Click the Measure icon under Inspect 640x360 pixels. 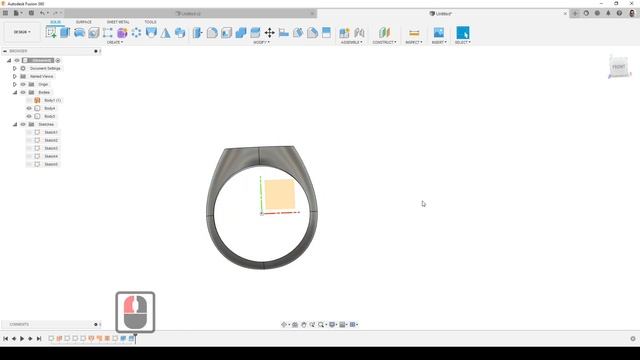click(414, 33)
